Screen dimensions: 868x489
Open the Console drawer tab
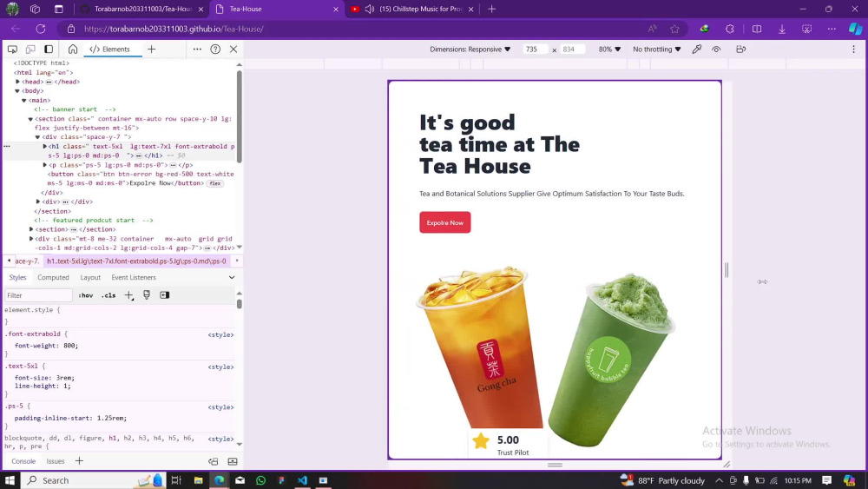point(23,460)
